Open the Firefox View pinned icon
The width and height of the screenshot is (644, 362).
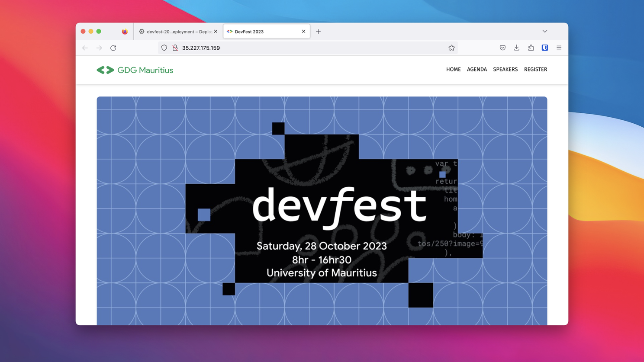[x=125, y=32]
